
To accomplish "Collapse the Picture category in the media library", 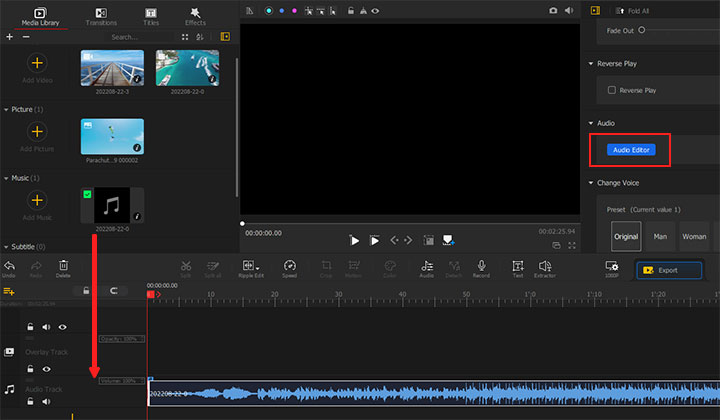I will click(x=6, y=109).
